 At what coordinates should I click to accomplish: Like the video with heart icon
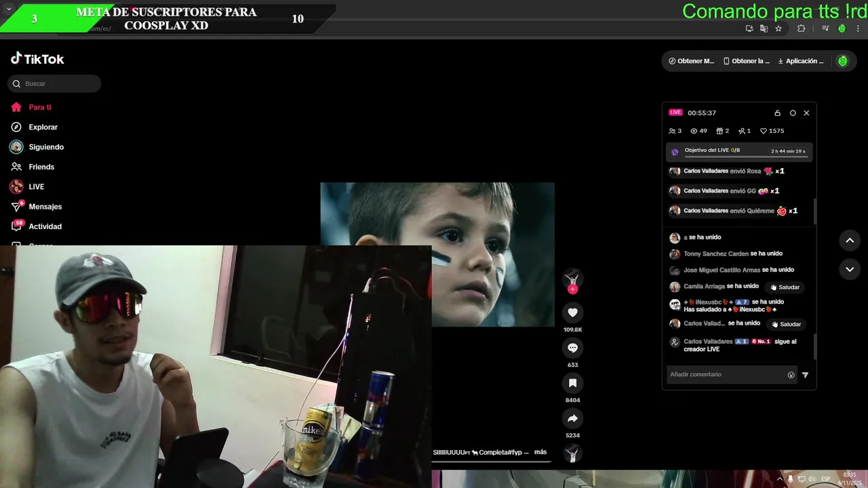572,312
